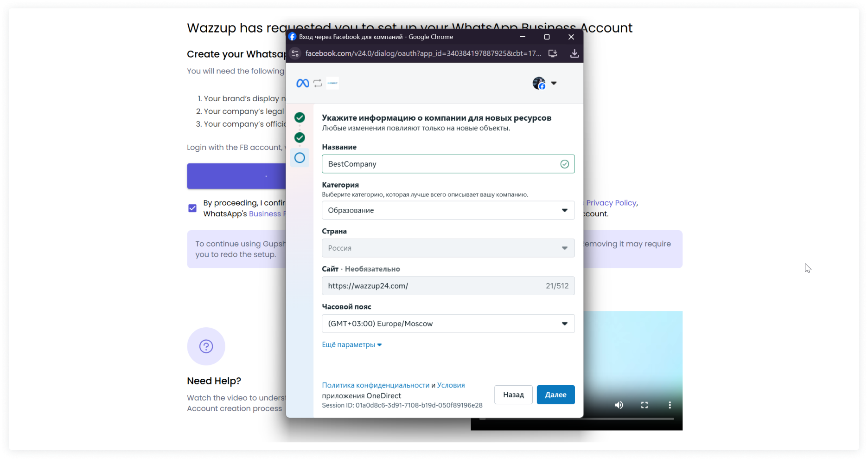The height and width of the screenshot is (460, 868).
Task: Select the first completed step checkmark
Action: tap(300, 117)
